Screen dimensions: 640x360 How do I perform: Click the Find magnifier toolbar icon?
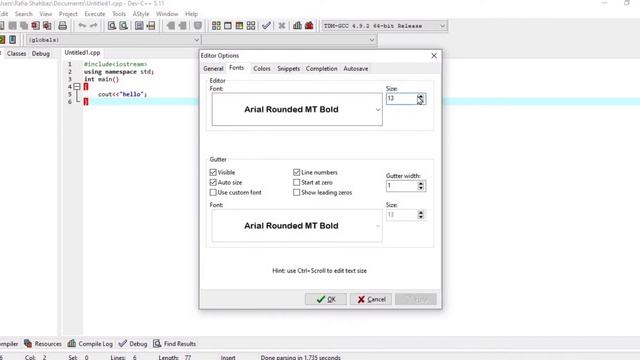112,26
